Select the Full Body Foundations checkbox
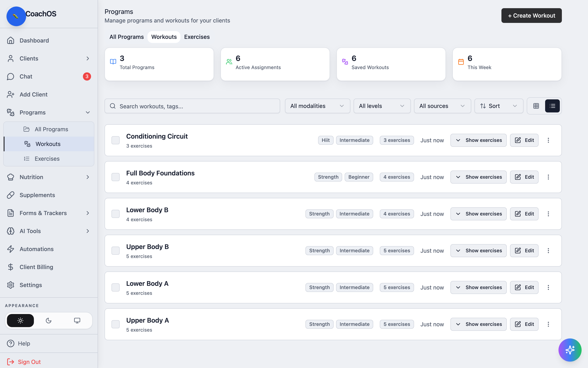This screenshot has height=368, width=588. pyautogui.click(x=115, y=177)
